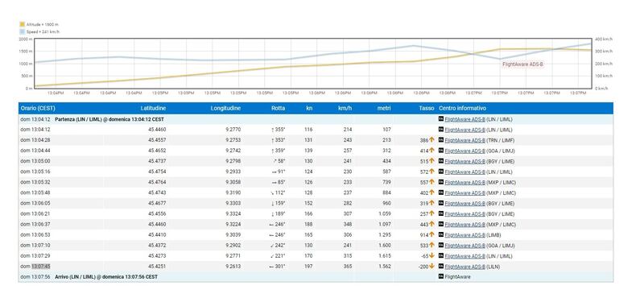Screen dimensions: 644x298
Task: Click the Latitudine column header
Action: point(153,109)
